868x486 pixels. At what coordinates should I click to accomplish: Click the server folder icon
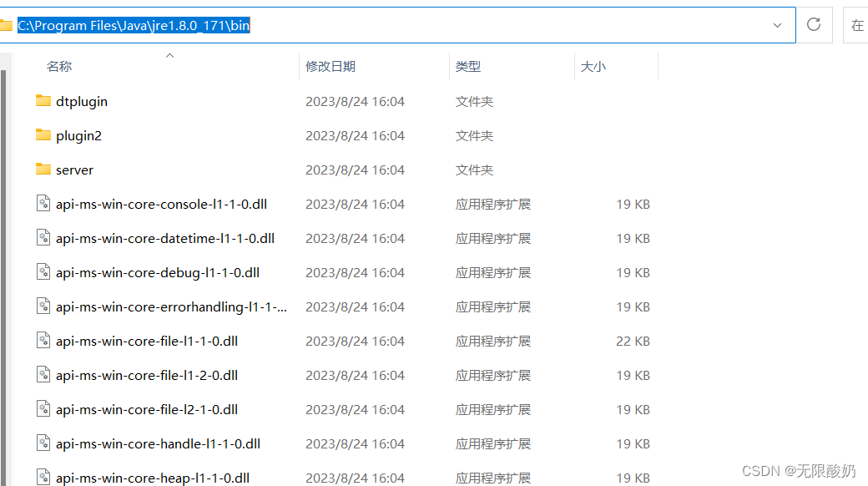[44, 170]
